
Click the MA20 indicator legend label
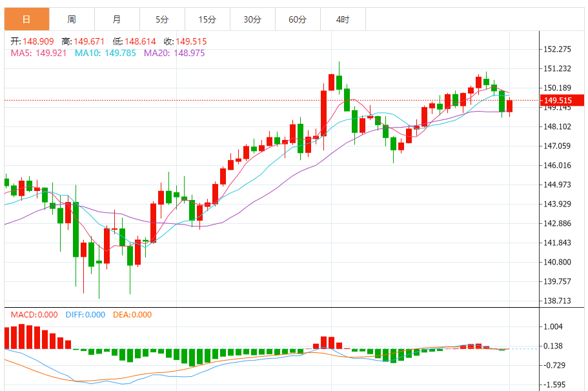click(174, 53)
